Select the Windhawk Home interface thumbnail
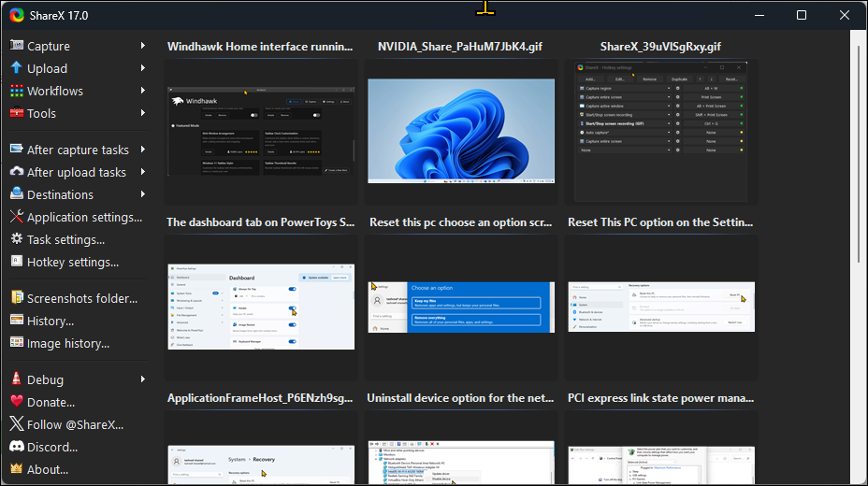The height and width of the screenshot is (486, 868). 261,131
